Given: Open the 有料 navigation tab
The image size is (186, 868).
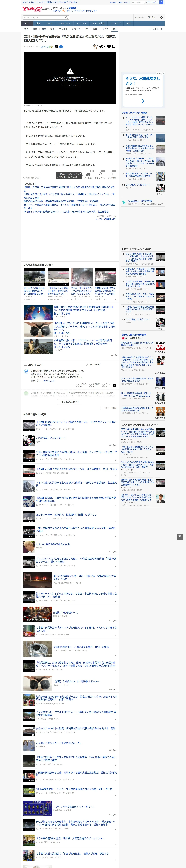Looking at the screenshot, I should tap(128, 24).
